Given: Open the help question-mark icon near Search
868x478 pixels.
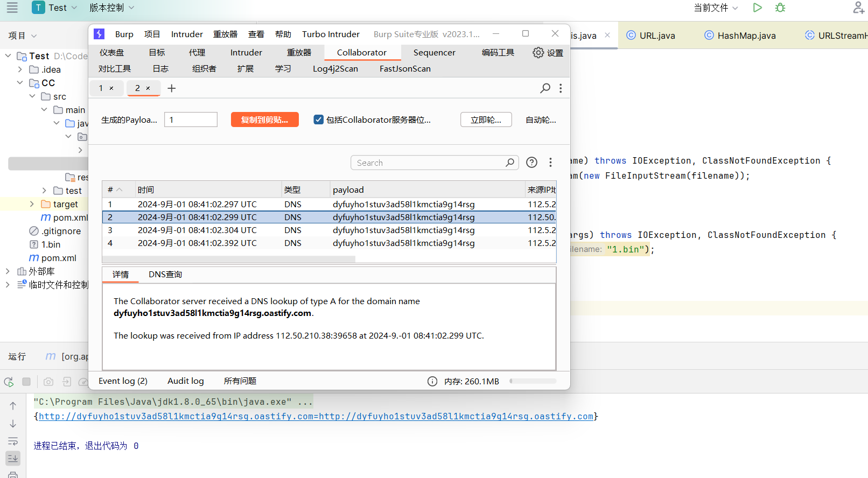Looking at the screenshot, I should click(531, 163).
